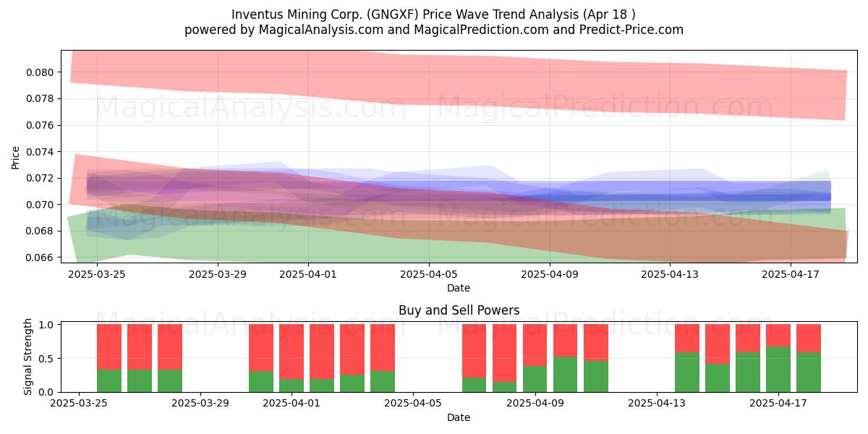
Task: Click 2025-04-09 on the signal chart date axis
Action: (x=535, y=404)
